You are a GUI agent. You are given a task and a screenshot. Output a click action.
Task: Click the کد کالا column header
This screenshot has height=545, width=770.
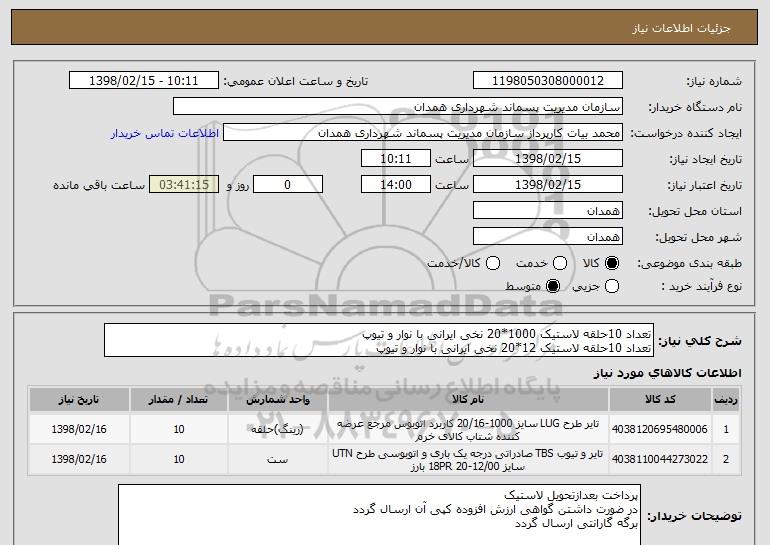660,400
